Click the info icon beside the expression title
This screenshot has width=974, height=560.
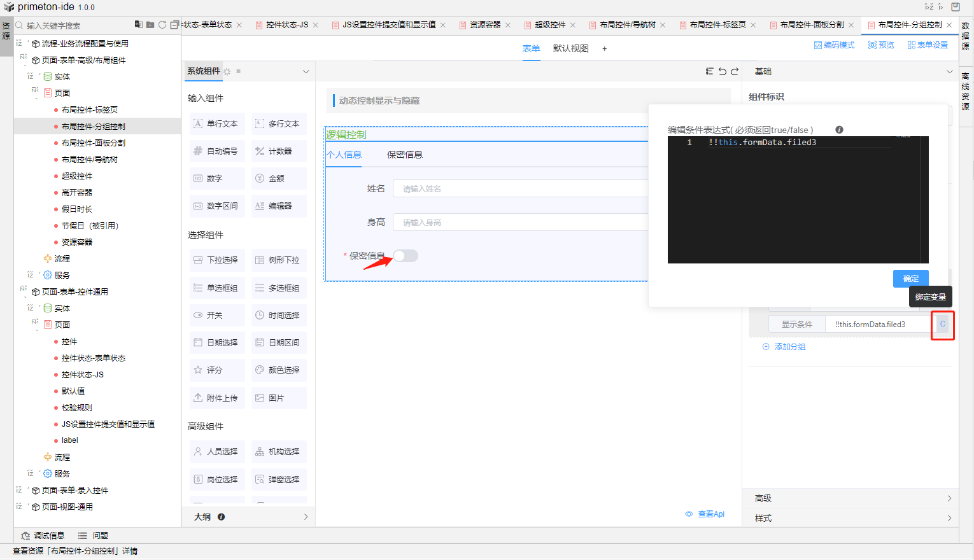[839, 130]
